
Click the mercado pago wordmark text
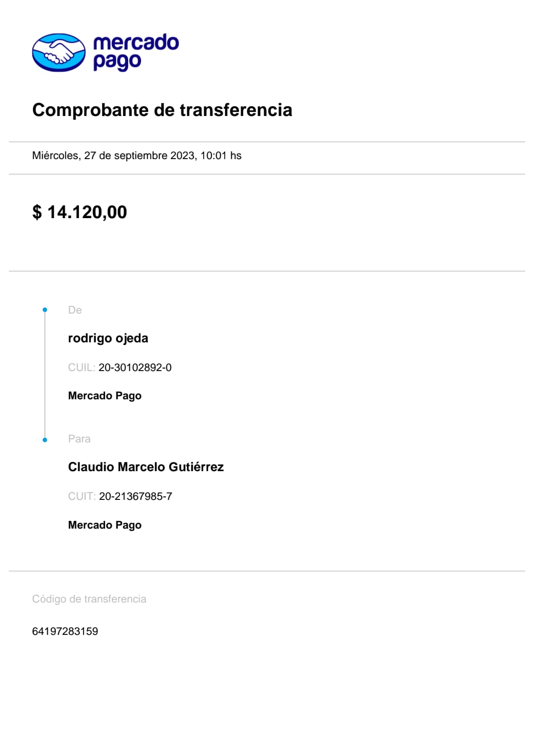pos(135,52)
